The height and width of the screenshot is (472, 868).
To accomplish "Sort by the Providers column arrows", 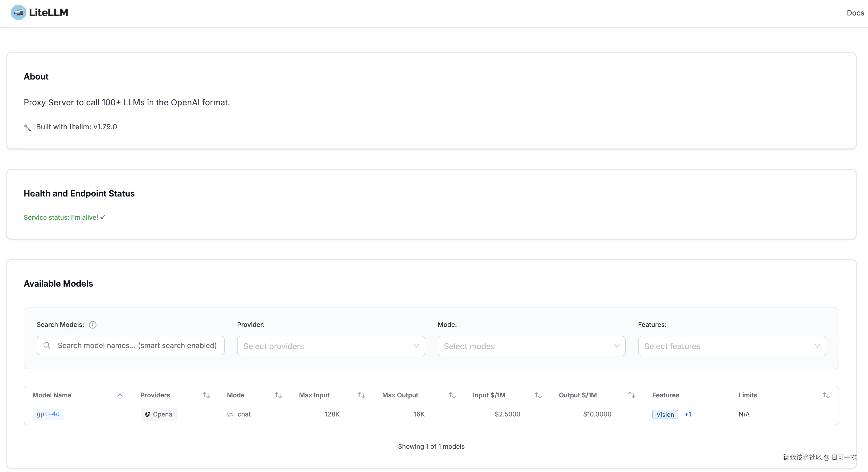I will (206, 395).
